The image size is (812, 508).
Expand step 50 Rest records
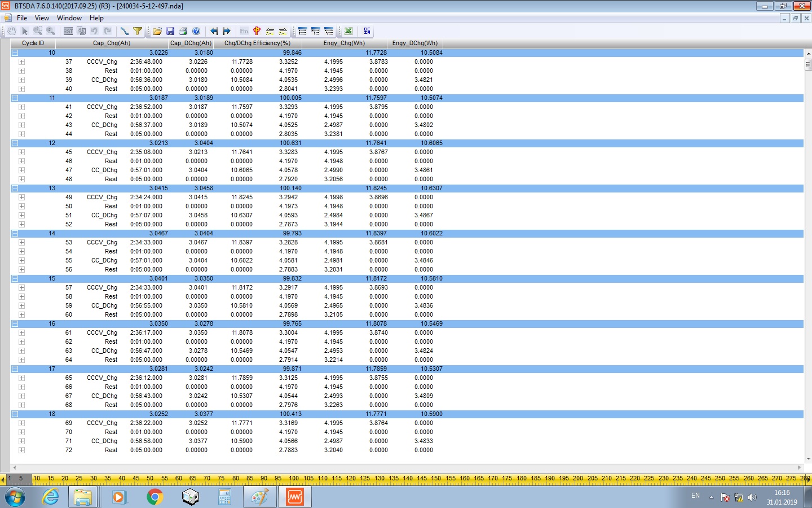tap(21, 206)
